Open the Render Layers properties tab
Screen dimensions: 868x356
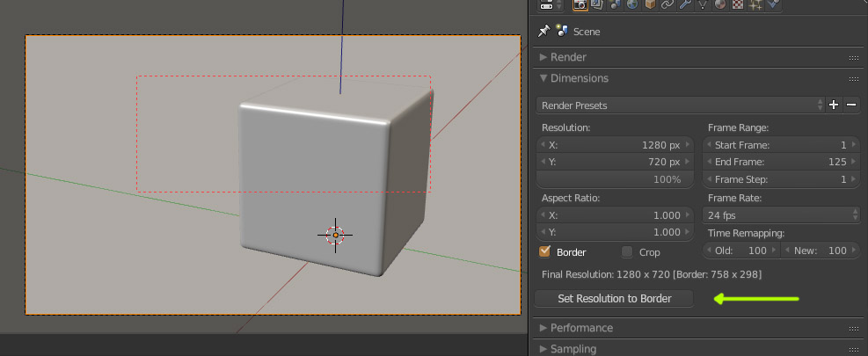click(596, 4)
